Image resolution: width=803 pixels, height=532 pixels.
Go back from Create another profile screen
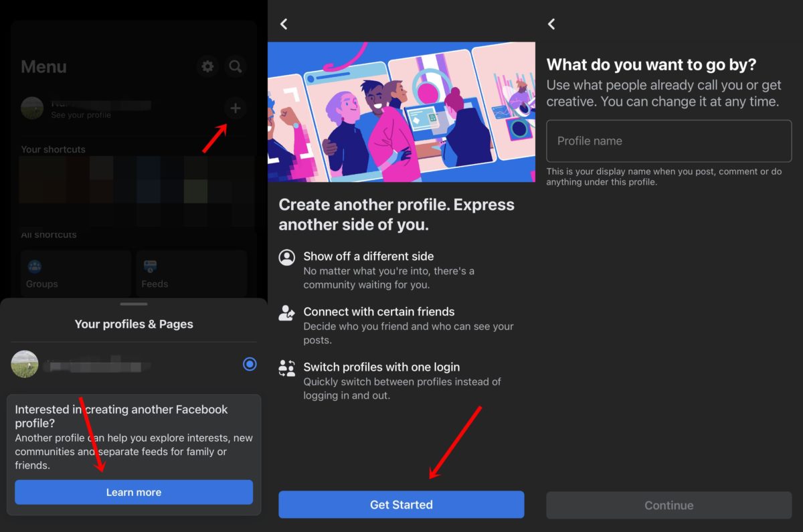284,24
